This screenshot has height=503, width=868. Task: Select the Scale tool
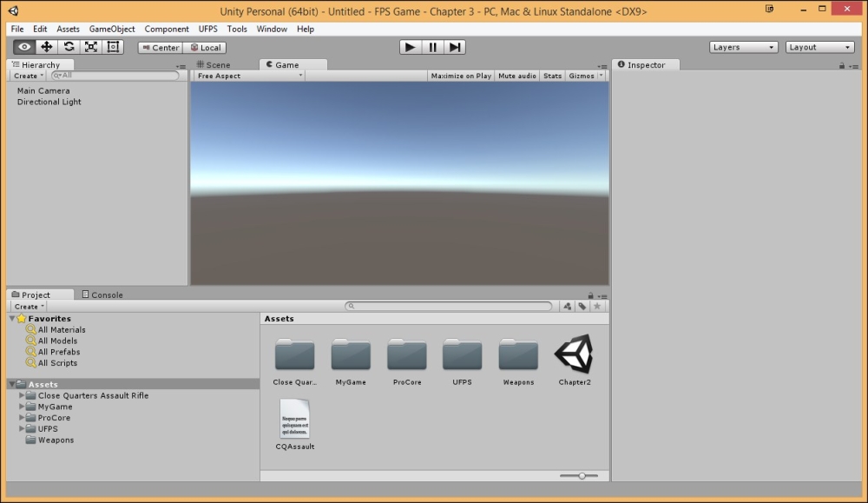[91, 46]
